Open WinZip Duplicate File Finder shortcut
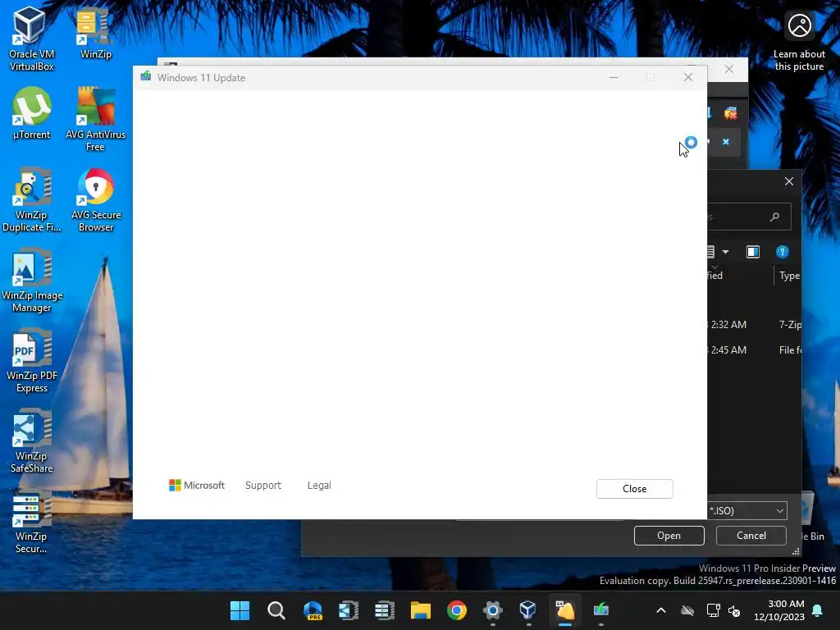 coord(31,200)
